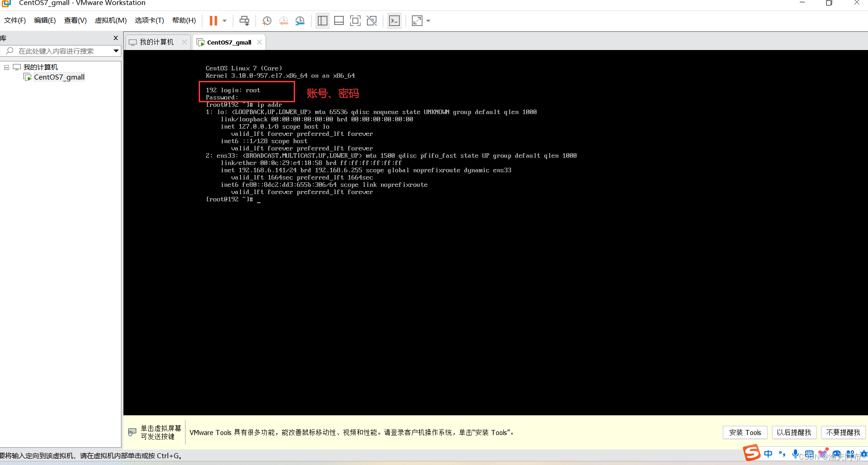This screenshot has height=465, width=868.
Task: Open the 查看(V) menu
Action: click(x=75, y=20)
